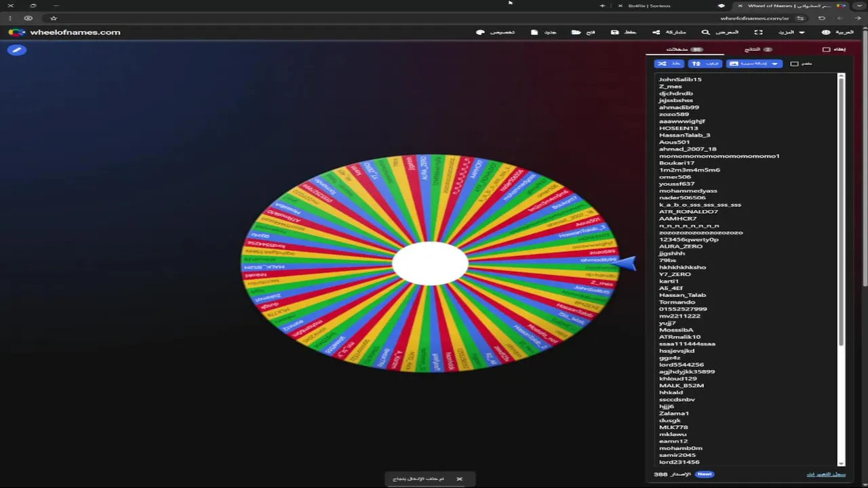868x488 pixels.
Task: Click entry 'samir2045' in the list
Action: (677, 455)
